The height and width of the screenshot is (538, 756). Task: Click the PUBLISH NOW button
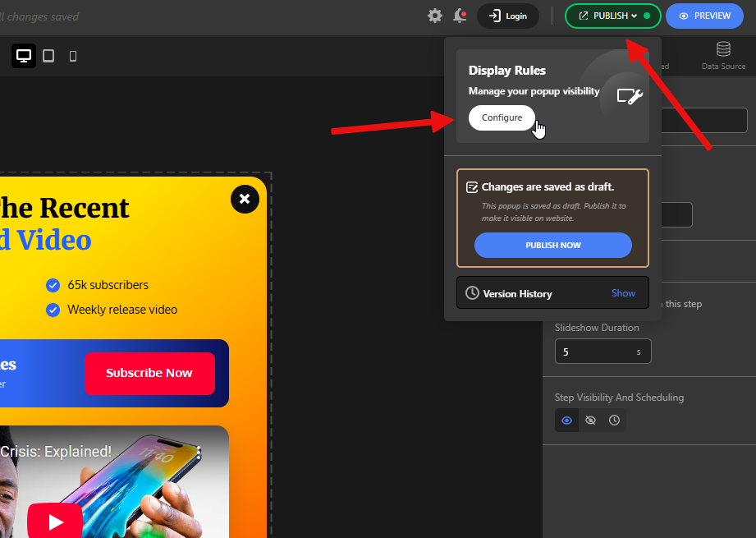pyautogui.click(x=553, y=245)
